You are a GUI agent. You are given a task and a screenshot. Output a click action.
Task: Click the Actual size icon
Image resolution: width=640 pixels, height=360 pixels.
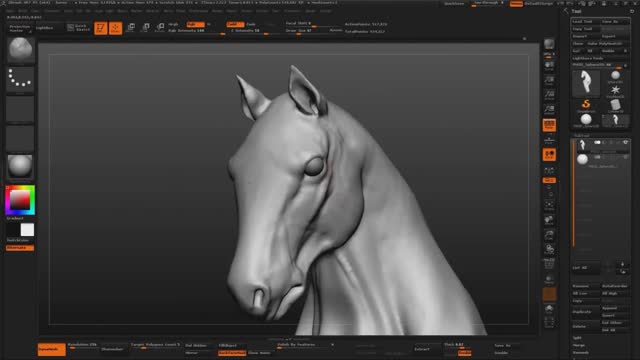click(549, 96)
